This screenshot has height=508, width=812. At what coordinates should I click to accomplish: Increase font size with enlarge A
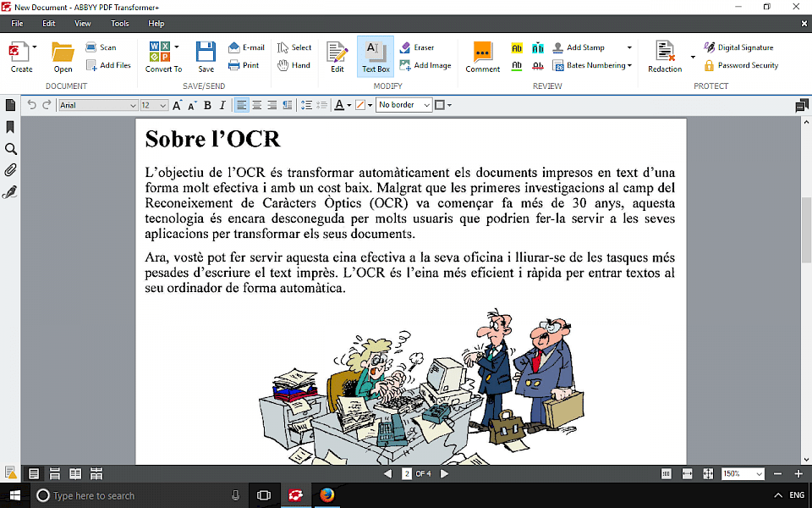[x=177, y=105]
